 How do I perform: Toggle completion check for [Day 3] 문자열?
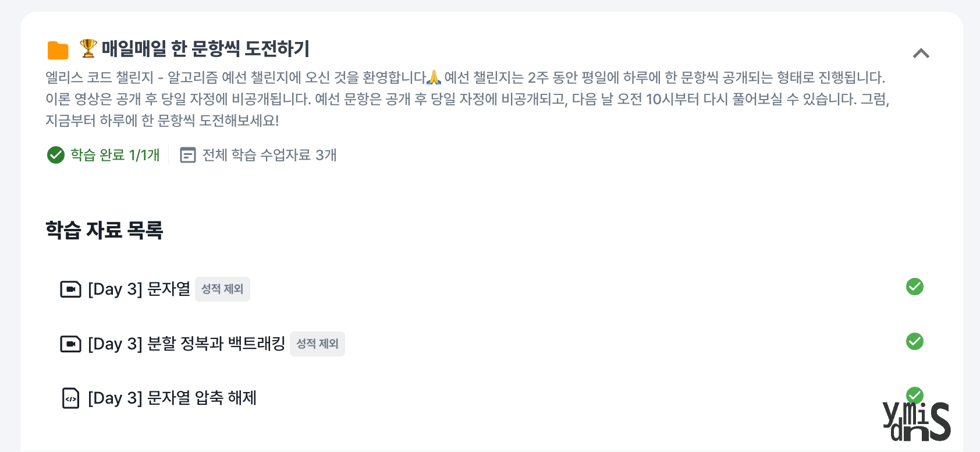click(x=914, y=287)
